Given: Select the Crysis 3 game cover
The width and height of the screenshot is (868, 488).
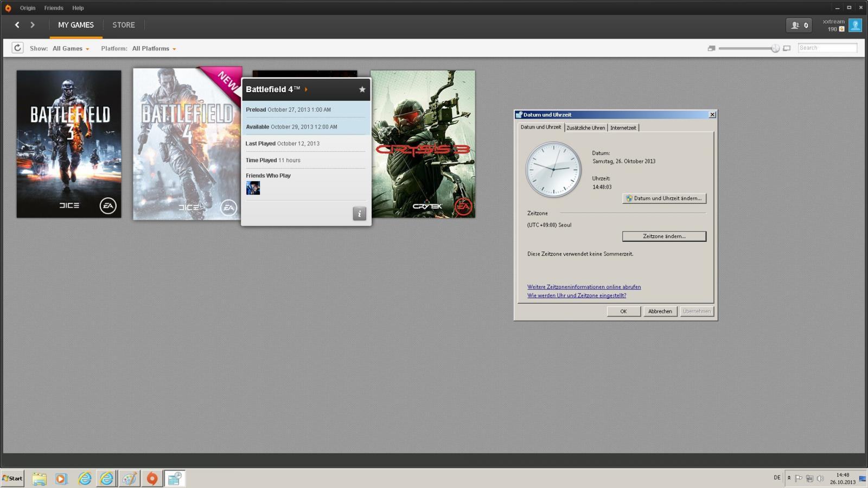Looking at the screenshot, I should pyautogui.click(x=423, y=144).
